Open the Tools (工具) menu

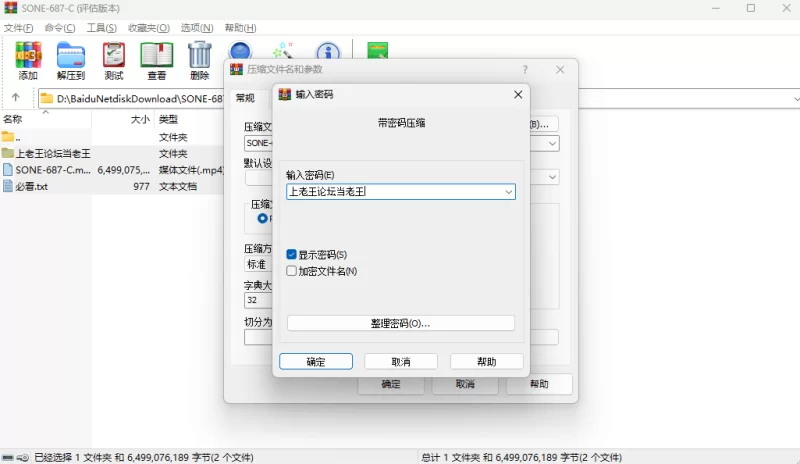click(101, 28)
